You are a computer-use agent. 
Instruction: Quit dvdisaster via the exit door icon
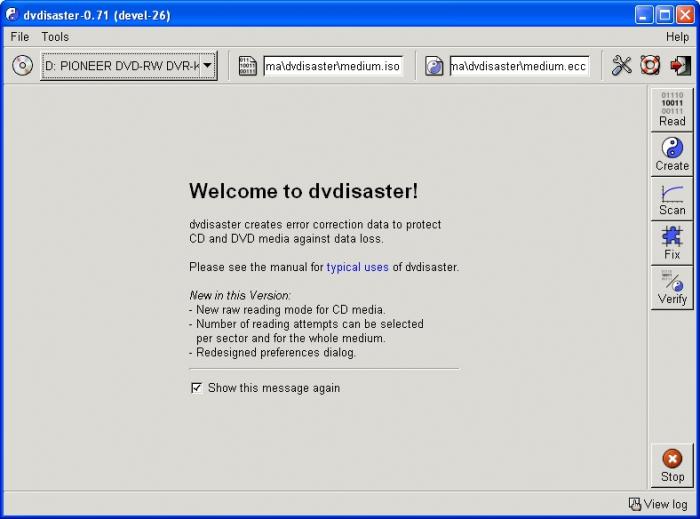(680, 66)
